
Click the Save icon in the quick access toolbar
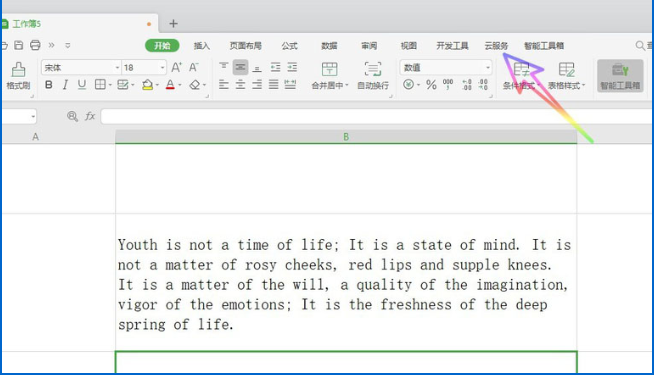[x=18, y=45]
